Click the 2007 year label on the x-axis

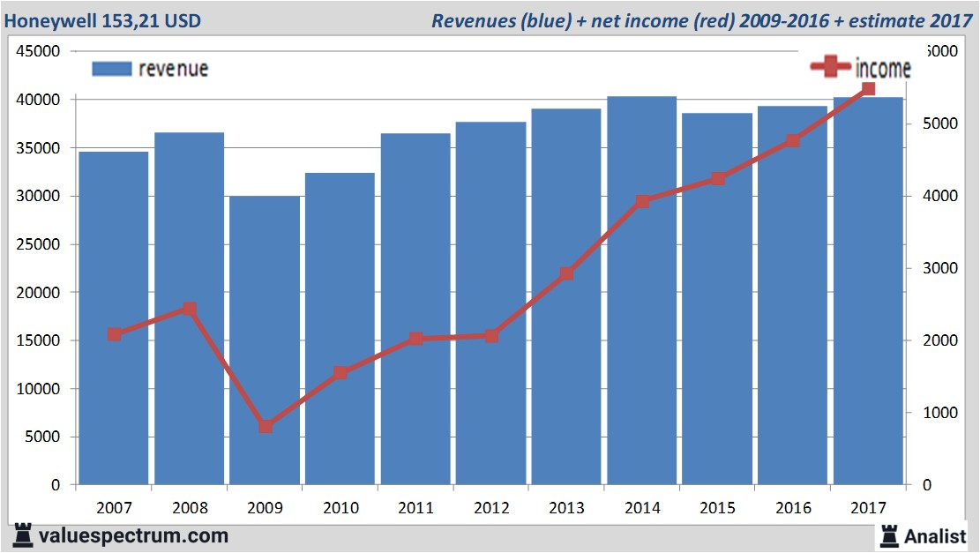pyautogui.click(x=114, y=507)
